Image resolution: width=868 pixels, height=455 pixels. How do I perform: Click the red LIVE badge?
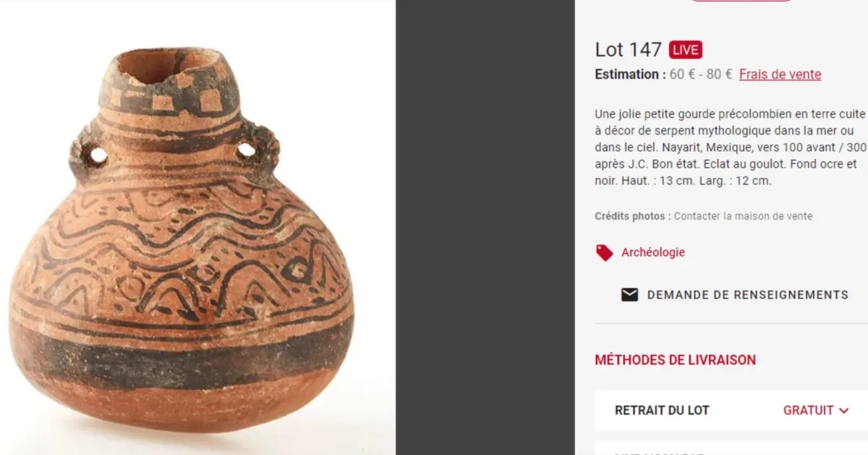pyautogui.click(x=686, y=50)
